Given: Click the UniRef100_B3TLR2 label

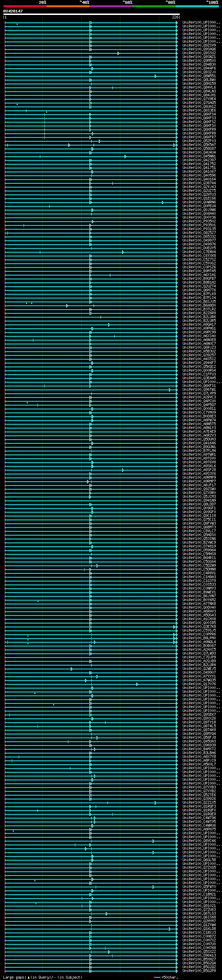Looking at the screenshot, I should coord(199,309).
